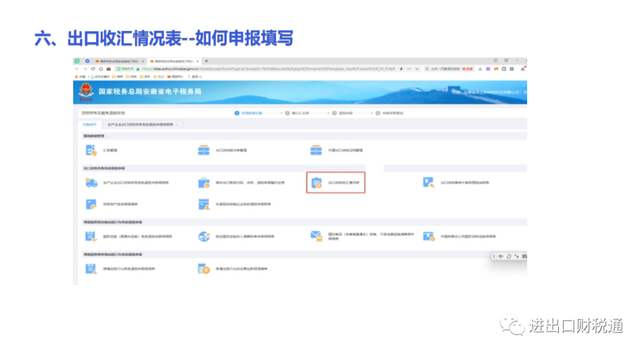
Task: Click step 4 申报结果查询 in progress bar
Action: click(389, 113)
